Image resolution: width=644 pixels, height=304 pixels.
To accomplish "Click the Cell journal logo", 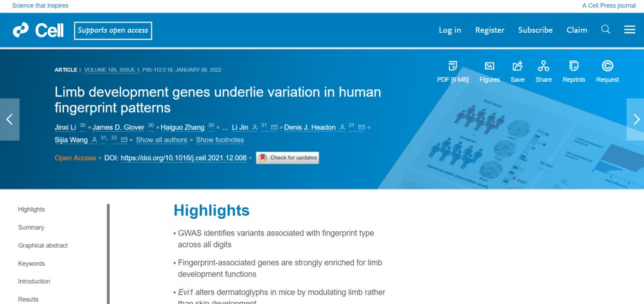I will coord(39,30).
